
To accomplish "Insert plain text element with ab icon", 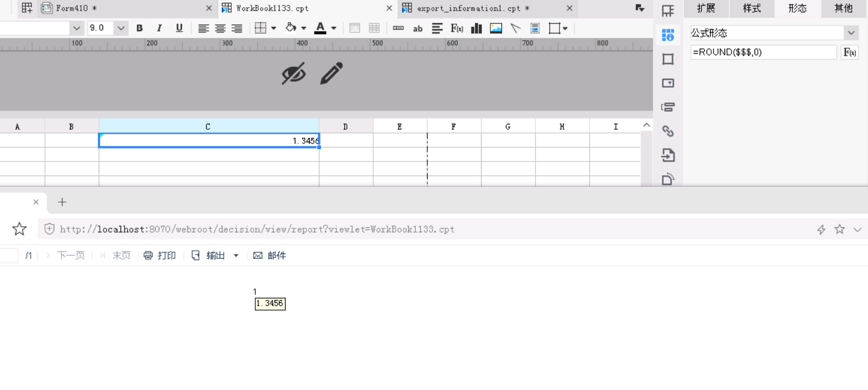I will pos(418,28).
